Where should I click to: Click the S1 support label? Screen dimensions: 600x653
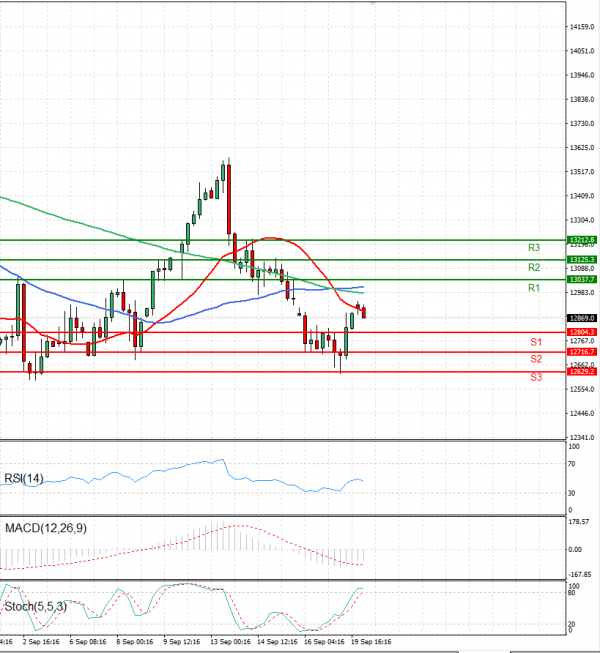[536, 342]
